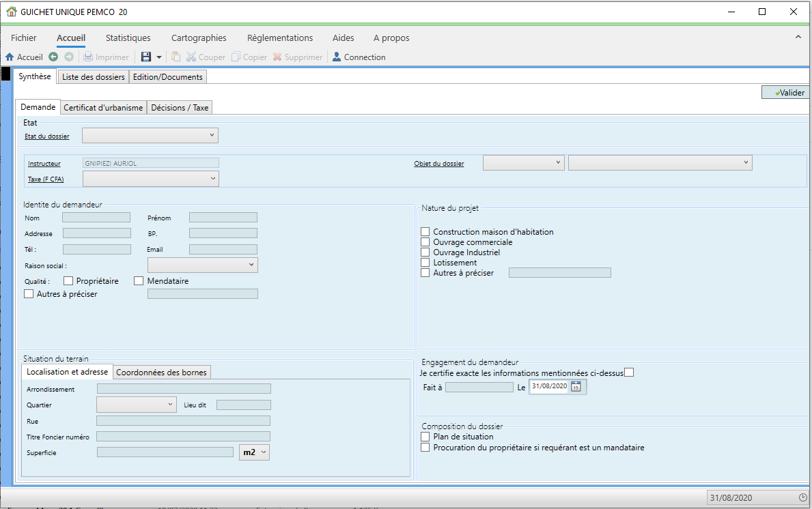Click the underlined Objet du dossier label

click(439, 164)
